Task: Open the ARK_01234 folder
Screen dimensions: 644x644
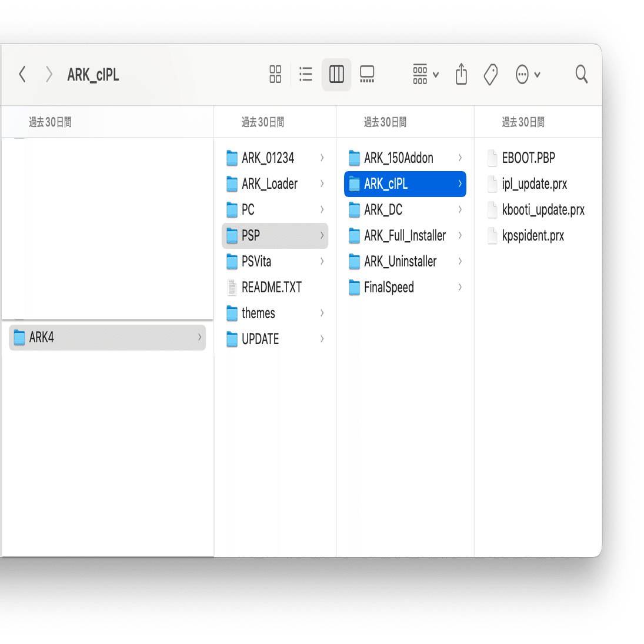Action: [x=275, y=158]
